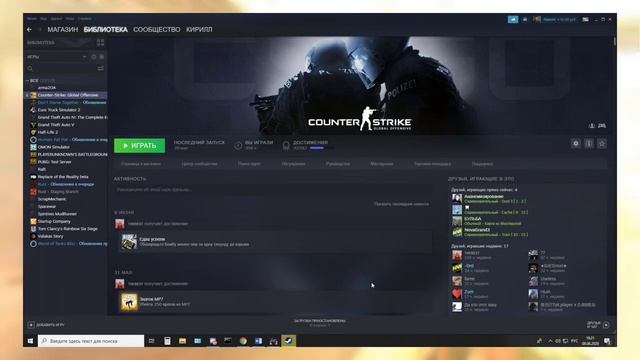Toggle library grid view icon
This screenshot has height=360, width=640.
click(x=100, y=42)
